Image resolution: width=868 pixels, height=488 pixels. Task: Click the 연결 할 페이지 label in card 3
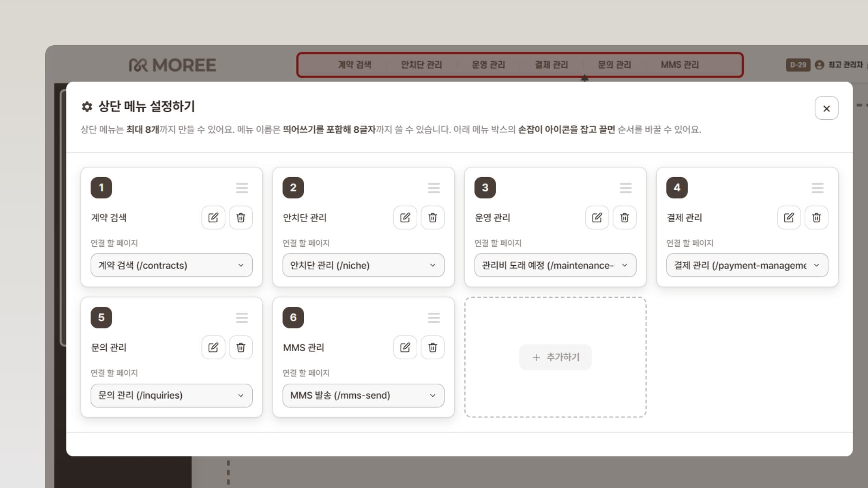498,243
